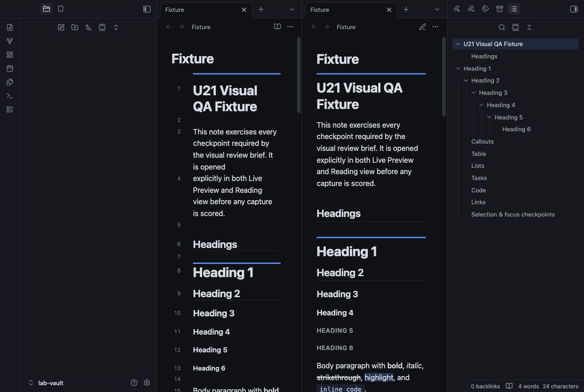Toggle the right sidebar collapse button

[x=574, y=9]
